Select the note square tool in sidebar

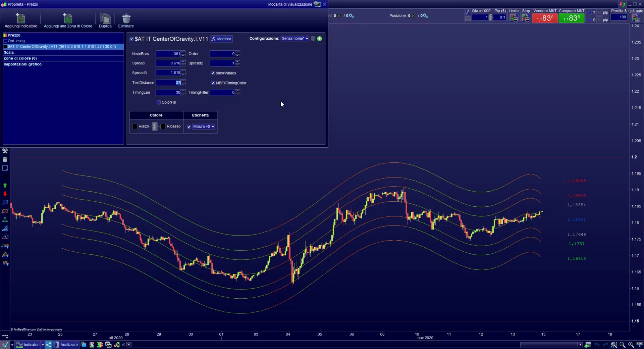pos(5,168)
